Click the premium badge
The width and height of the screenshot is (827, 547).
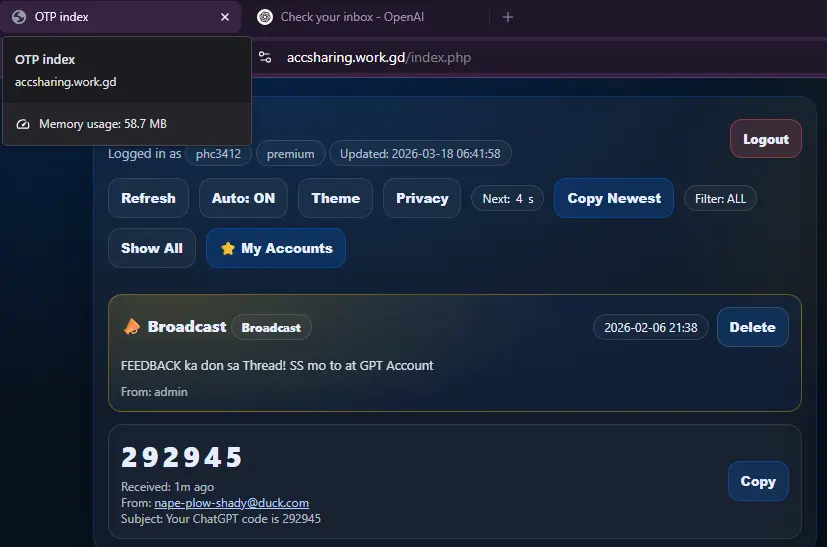click(291, 153)
